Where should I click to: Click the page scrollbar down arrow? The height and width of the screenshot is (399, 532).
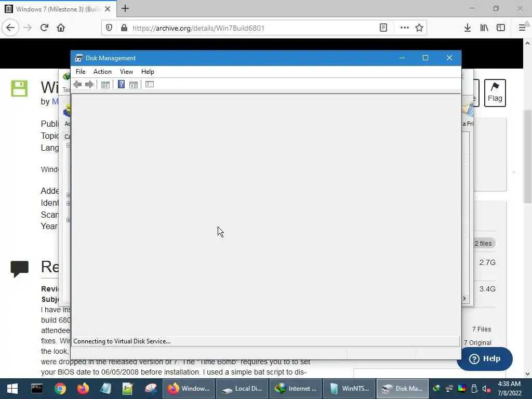[x=527, y=374]
